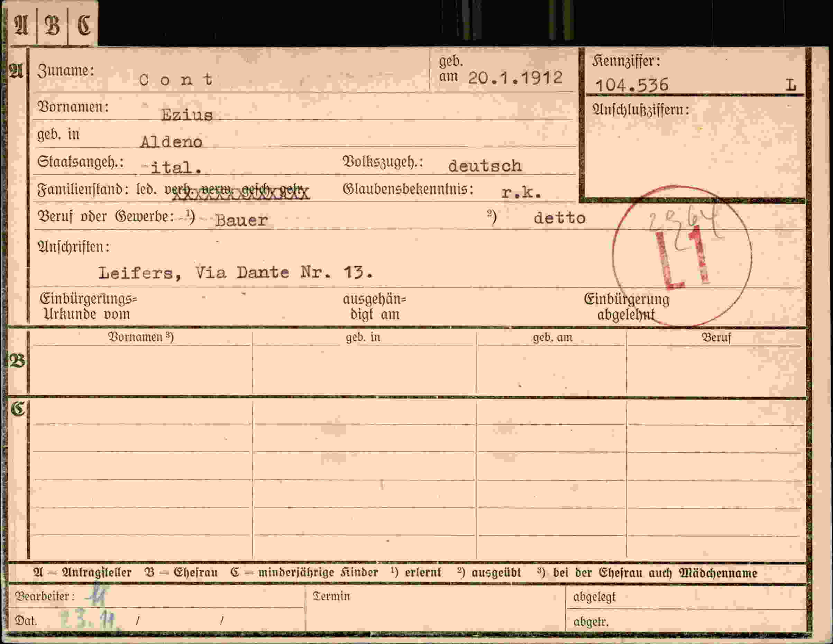Select the birthplace 'Aldeno'
The height and width of the screenshot is (644, 833).
171,142
